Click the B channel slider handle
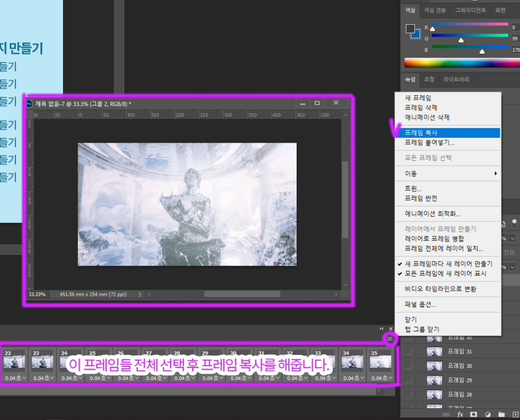Viewport: 520px width, 420px height. coord(482,51)
